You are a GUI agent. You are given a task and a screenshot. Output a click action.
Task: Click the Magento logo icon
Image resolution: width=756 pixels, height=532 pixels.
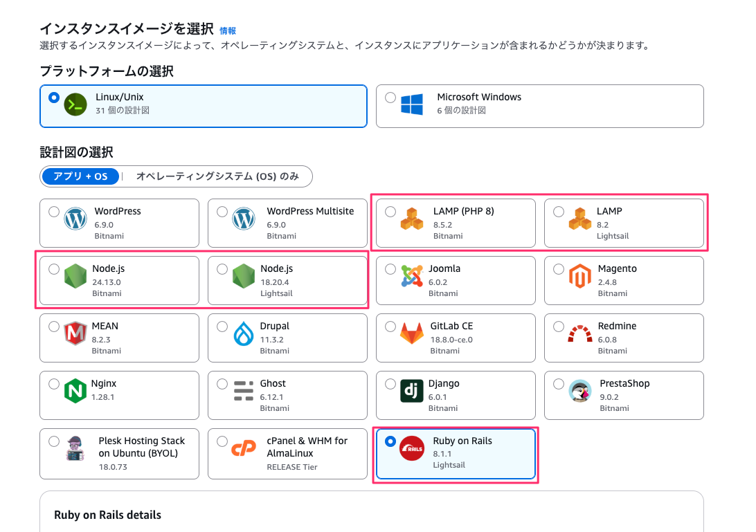click(x=579, y=275)
